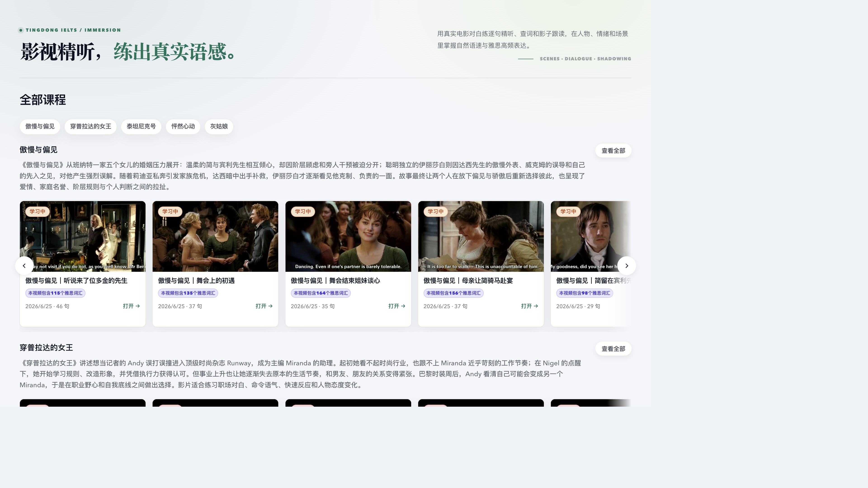Image resolution: width=868 pixels, height=488 pixels.
Task: Click the 164个雅思词汇 vocabulary badge
Action: tap(321, 293)
